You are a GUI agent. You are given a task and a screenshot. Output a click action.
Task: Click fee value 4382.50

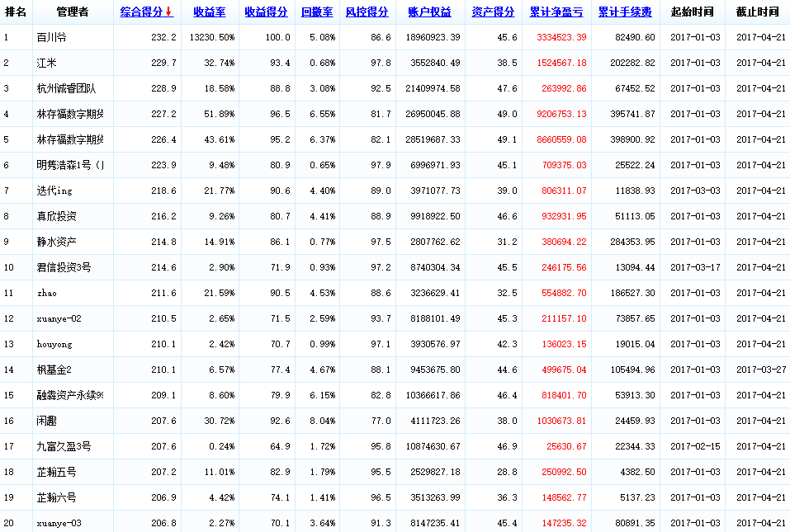638,472
